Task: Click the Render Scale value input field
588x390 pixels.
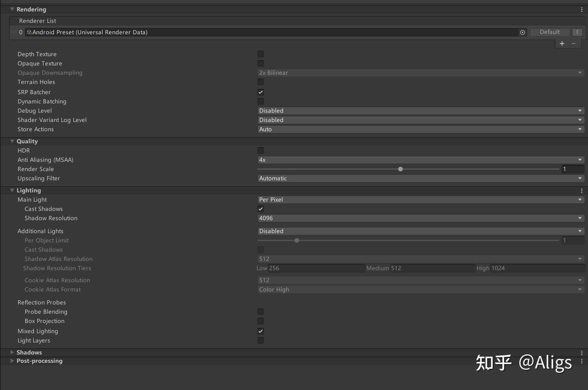Action: click(x=573, y=169)
